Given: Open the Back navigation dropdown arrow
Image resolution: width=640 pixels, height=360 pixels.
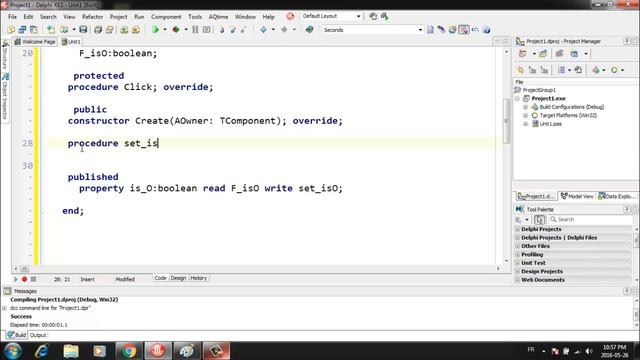Looking at the screenshot, I should pos(273,29).
